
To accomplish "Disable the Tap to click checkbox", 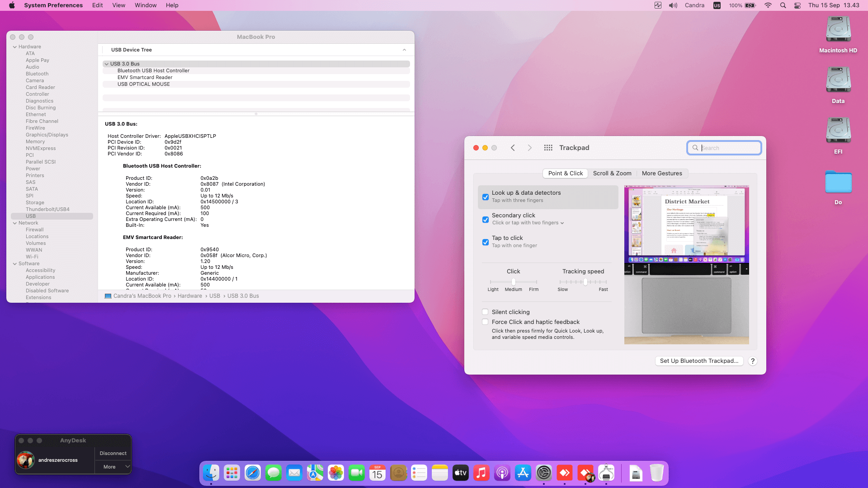I will [x=486, y=242].
